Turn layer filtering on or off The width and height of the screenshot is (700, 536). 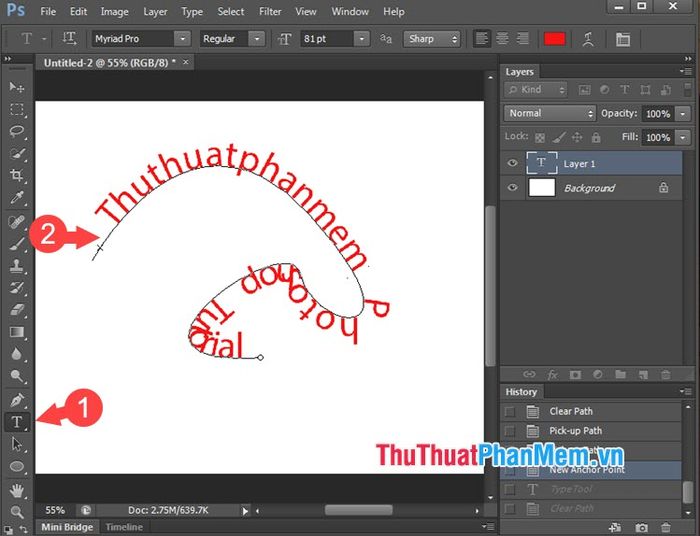[x=688, y=89]
